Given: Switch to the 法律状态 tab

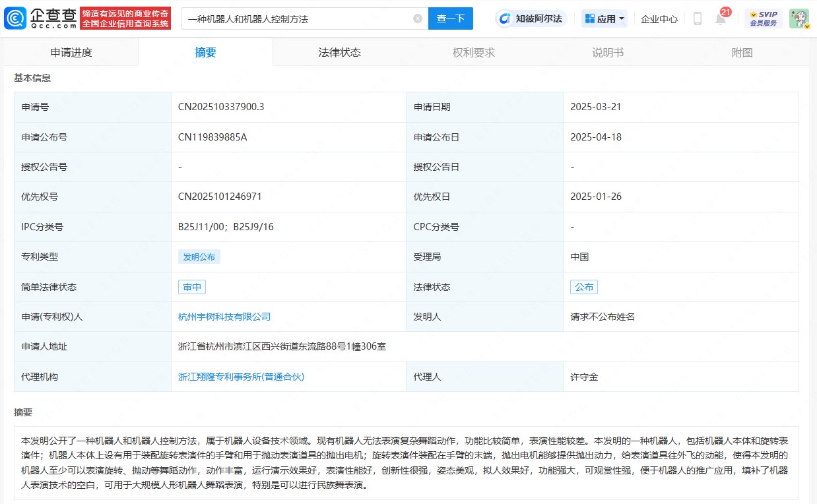Looking at the screenshot, I should [x=339, y=51].
